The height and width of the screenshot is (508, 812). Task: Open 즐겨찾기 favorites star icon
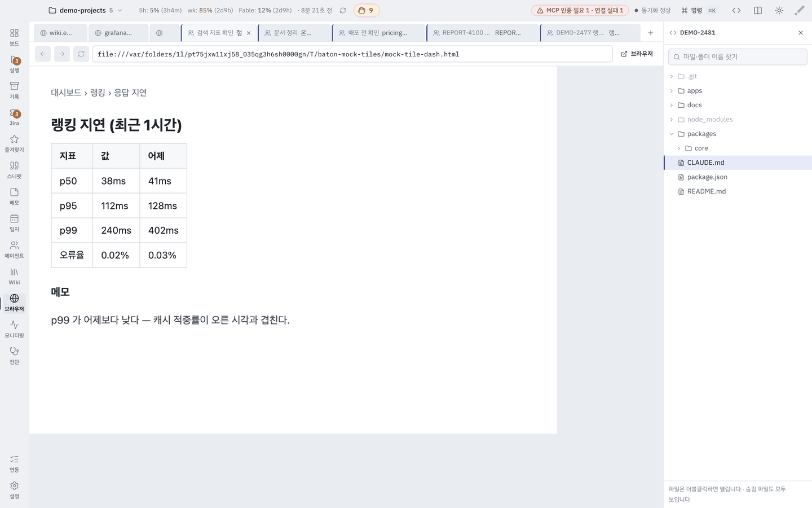(14, 143)
